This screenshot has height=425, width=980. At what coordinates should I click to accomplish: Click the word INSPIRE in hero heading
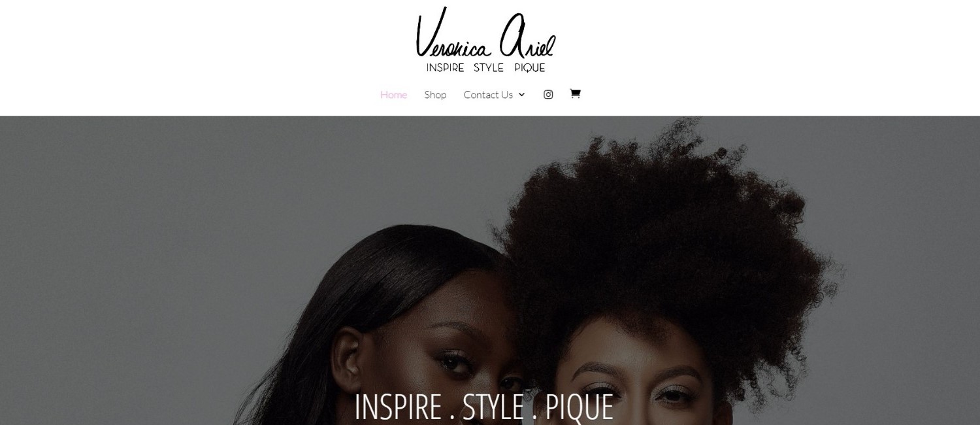[398, 407]
